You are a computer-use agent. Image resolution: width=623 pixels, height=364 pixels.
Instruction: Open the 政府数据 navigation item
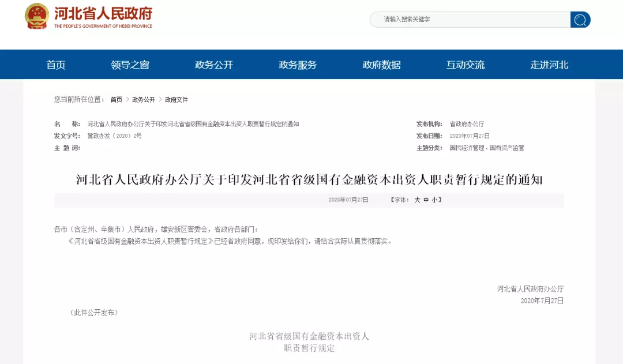[x=381, y=65]
